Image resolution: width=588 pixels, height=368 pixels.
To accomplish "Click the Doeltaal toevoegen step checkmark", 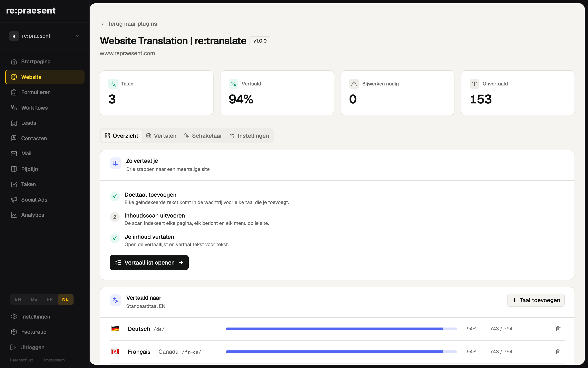I will (115, 196).
